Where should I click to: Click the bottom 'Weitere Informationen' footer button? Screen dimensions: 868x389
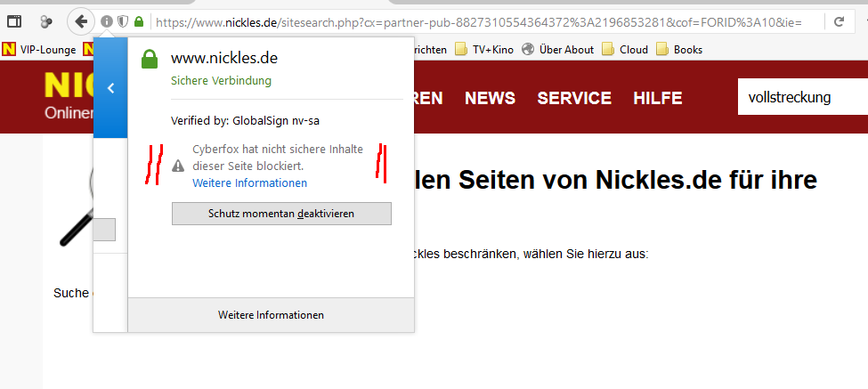[x=271, y=315]
